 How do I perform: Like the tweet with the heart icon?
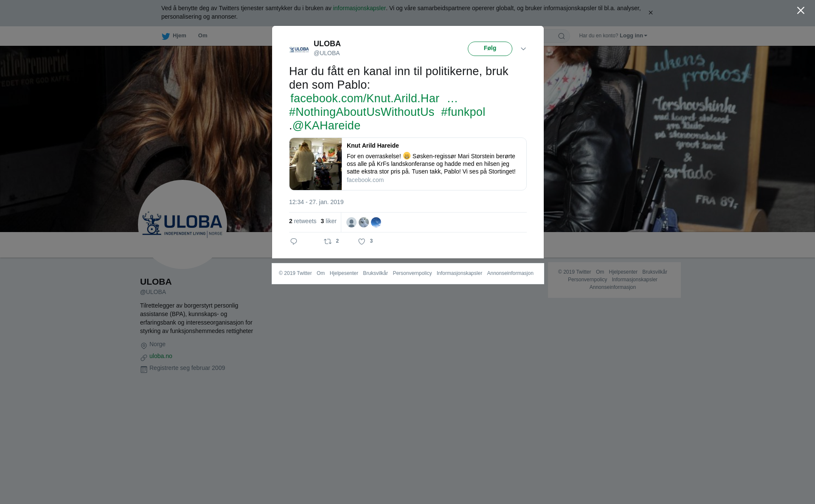pyautogui.click(x=362, y=241)
